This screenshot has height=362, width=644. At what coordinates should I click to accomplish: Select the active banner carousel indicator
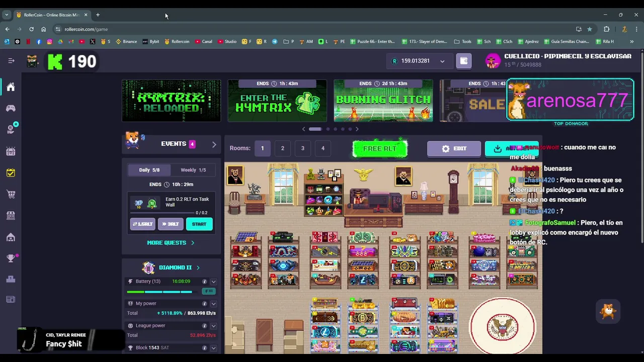pos(315,129)
